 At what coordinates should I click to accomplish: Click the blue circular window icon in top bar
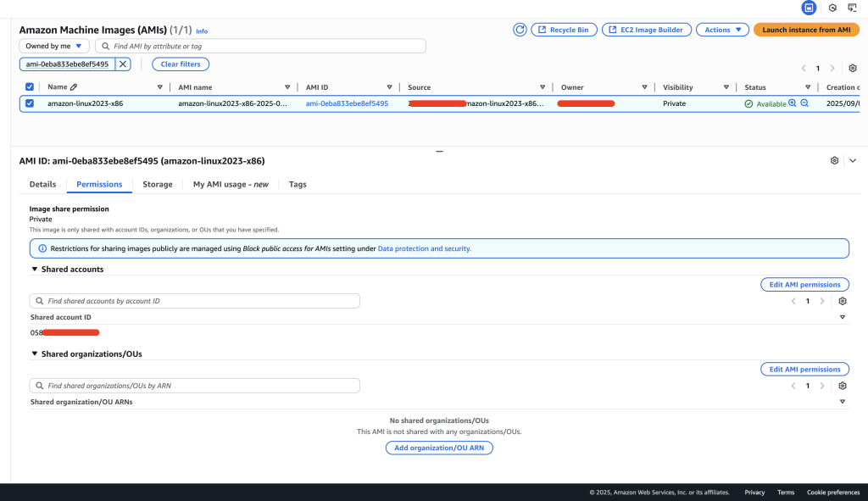(x=809, y=8)
